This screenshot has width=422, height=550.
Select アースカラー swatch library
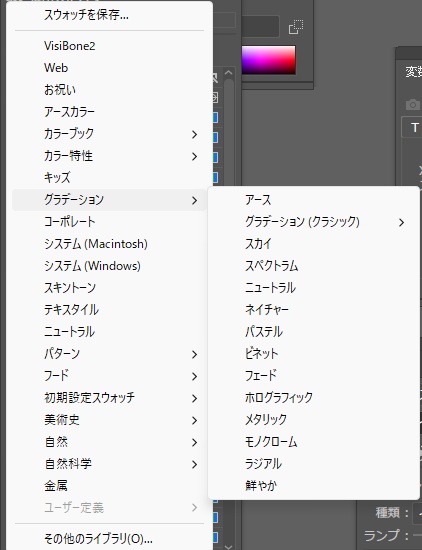[x=109, y=112]
